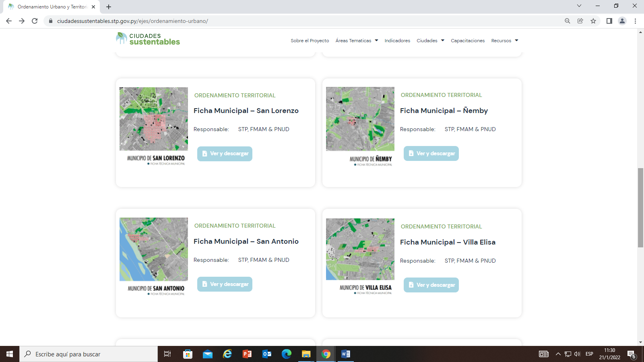The image size is (644, 362).
Task: Share this page via the share icon
Action: pyautogui.click(x=580, y=21)
